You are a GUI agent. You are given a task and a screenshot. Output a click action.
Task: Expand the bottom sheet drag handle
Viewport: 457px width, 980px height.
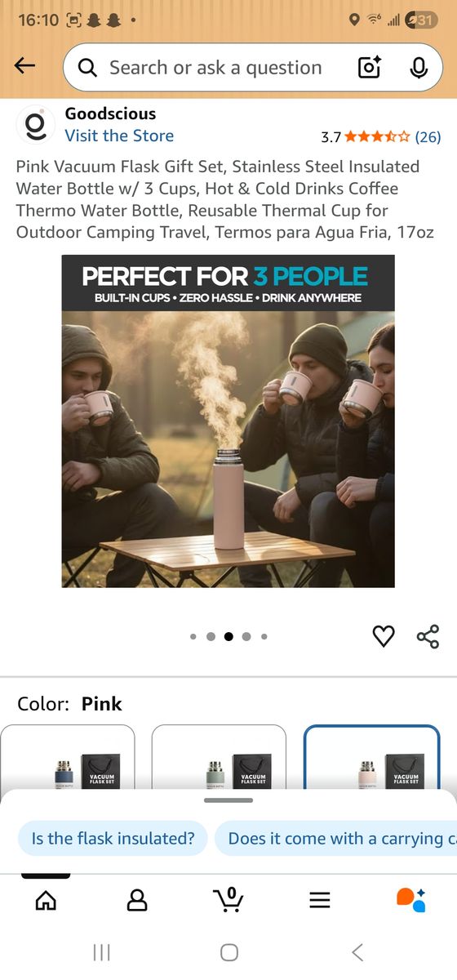tap(228, 800)
